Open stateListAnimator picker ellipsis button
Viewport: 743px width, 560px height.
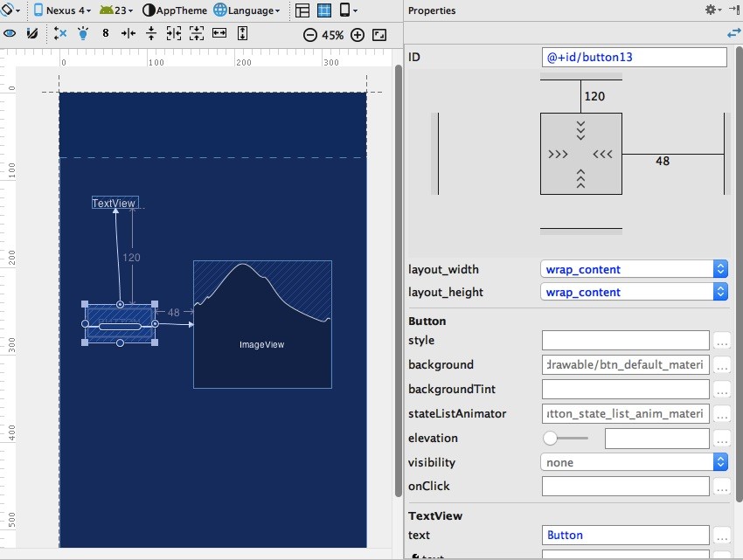tap(722, 415)
